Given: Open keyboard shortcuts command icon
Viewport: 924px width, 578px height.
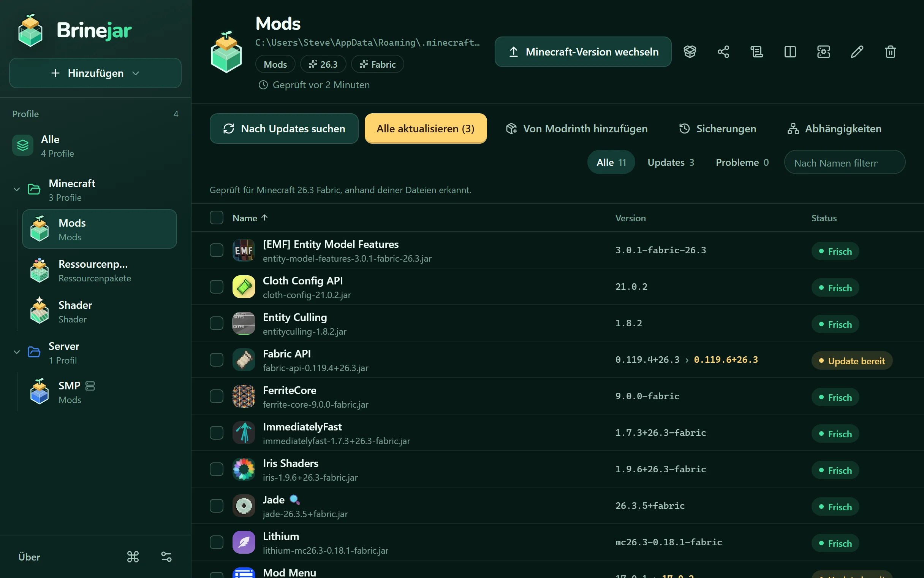Looking at the screenshot, I should pos(133,557).
